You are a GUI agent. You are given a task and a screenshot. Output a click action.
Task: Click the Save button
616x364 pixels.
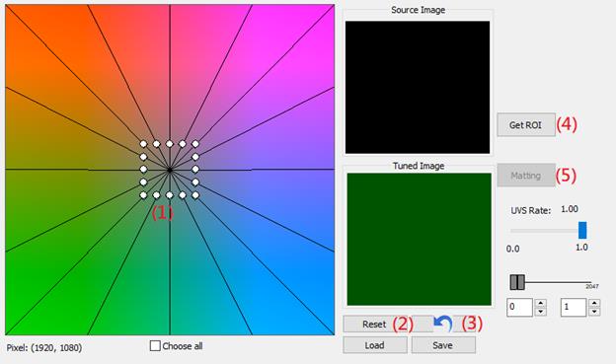(x=443, y=345)
